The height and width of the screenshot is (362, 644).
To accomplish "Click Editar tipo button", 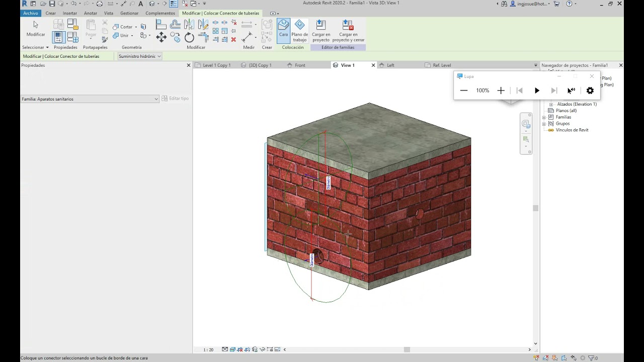I will [175, 99].
